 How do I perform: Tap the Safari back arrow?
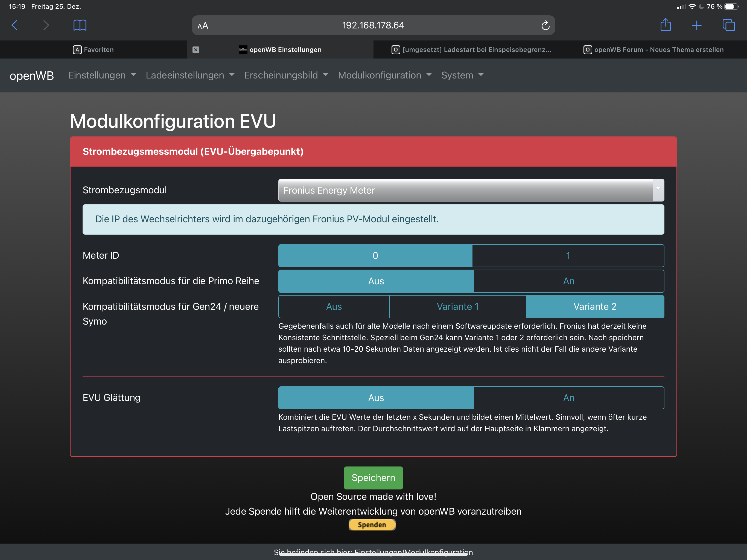(14, 25)
